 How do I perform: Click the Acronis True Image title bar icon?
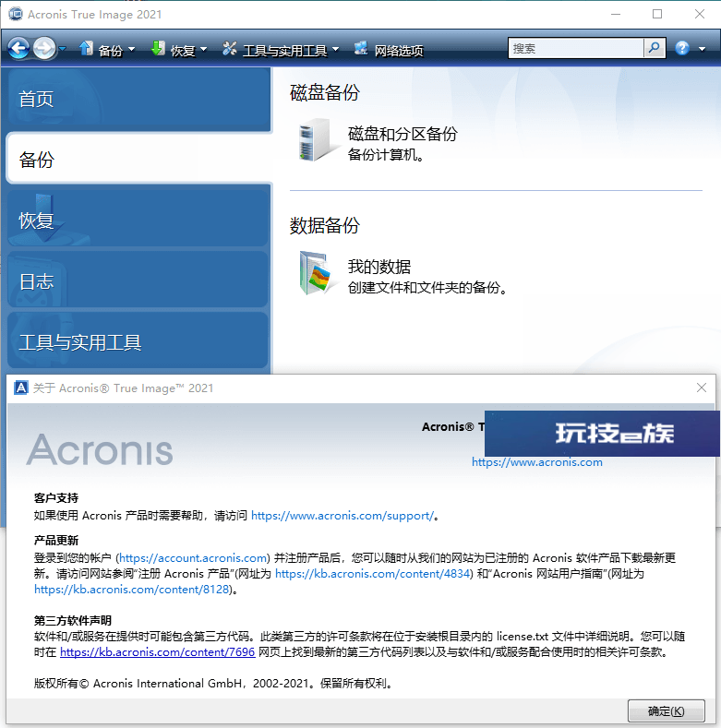pyautogui.click(x=16, y=14)
